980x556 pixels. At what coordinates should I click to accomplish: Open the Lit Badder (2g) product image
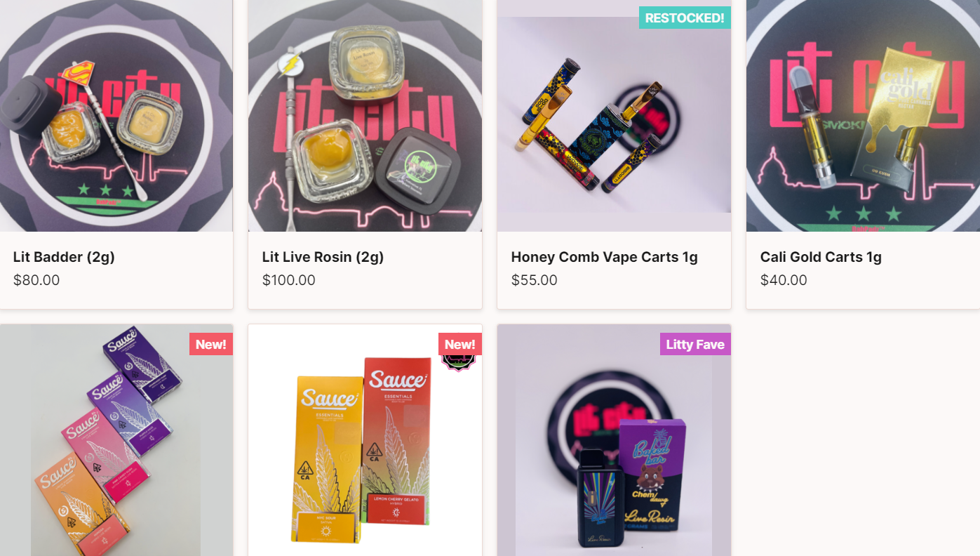click(116, 116)
